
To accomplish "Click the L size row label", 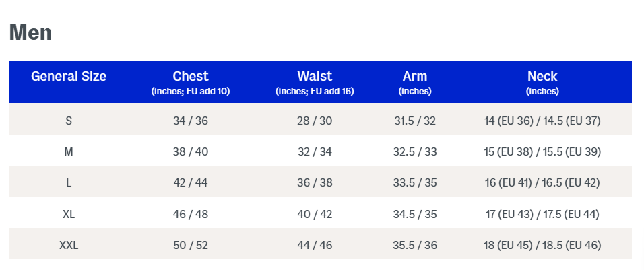I will [69, 183].
